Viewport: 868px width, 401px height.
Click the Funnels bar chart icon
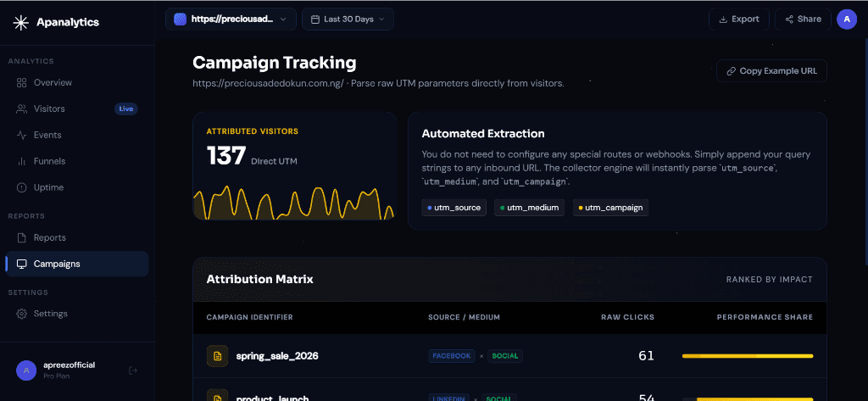[21, 161]
